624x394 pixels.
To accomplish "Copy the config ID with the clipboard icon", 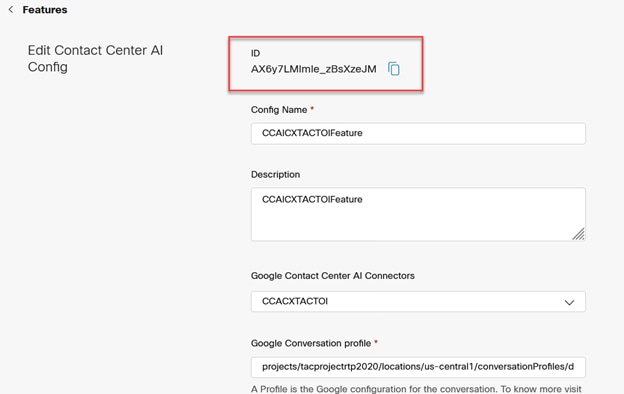I will point(394,69).
